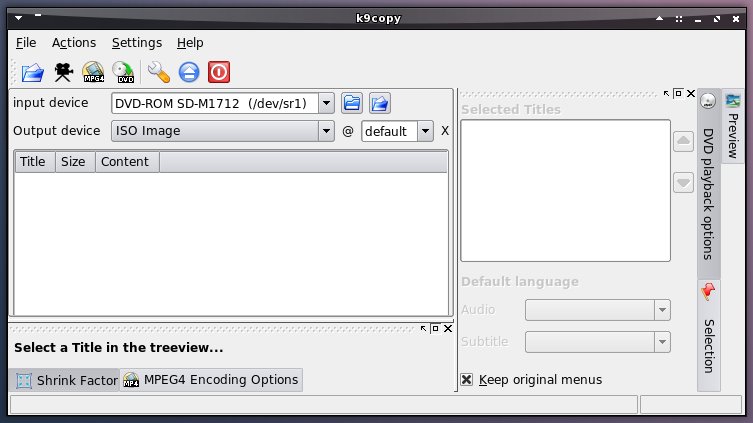Click the arrow icon on Selected Titles dock
753x423 pixels.
(x=666, y=94)
